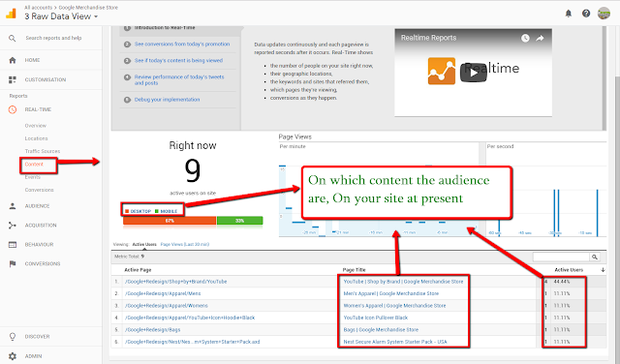This screenshot has width=620, height=364.
Task: Open HOME in the sidebar
Action: point(32,60)
